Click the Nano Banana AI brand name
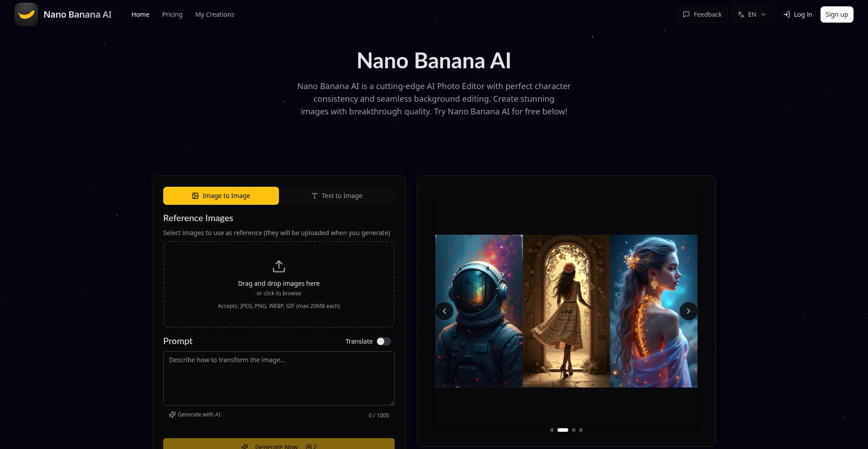Screen dimensions: 868x449 (77, 14)
